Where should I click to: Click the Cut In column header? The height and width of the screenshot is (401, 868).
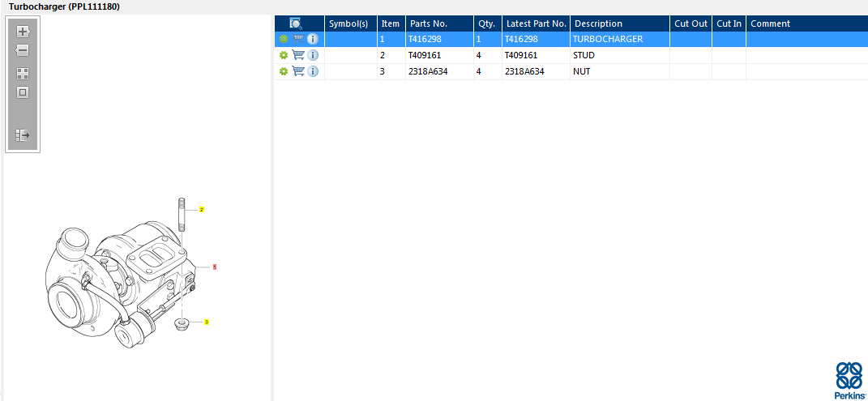pos(729,23)
